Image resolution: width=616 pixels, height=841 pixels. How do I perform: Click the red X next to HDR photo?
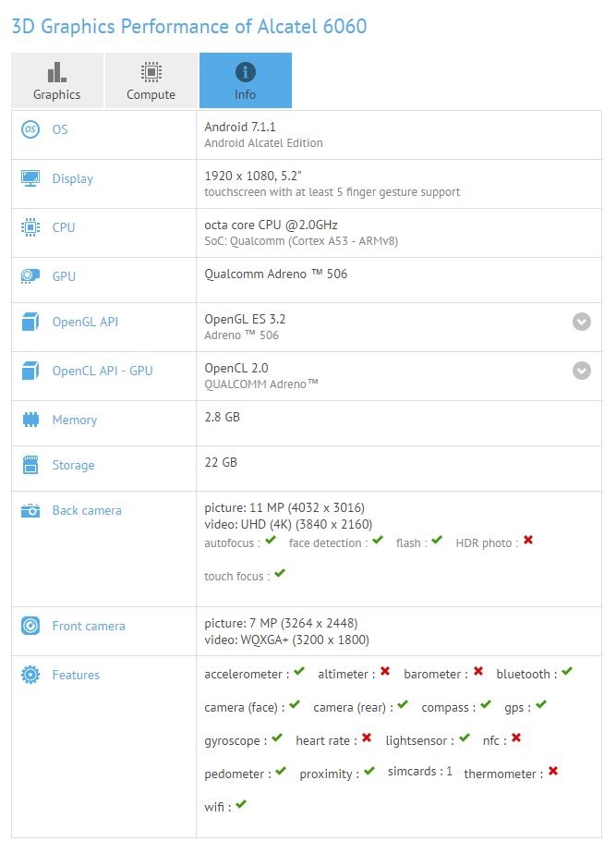click(x=528, y=541)
